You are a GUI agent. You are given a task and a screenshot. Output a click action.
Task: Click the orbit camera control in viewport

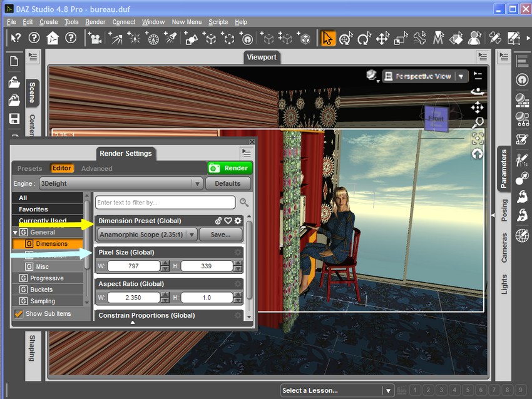478,91
